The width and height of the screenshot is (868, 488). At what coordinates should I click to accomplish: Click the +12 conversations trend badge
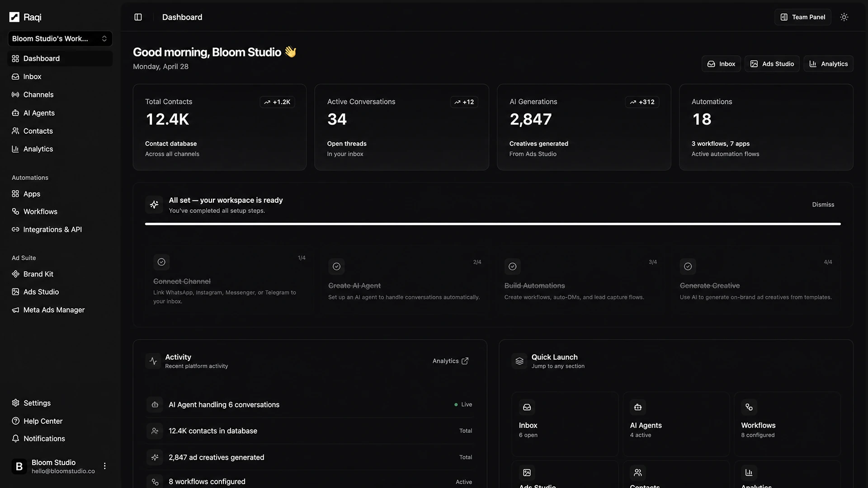[x=464, y=102]
